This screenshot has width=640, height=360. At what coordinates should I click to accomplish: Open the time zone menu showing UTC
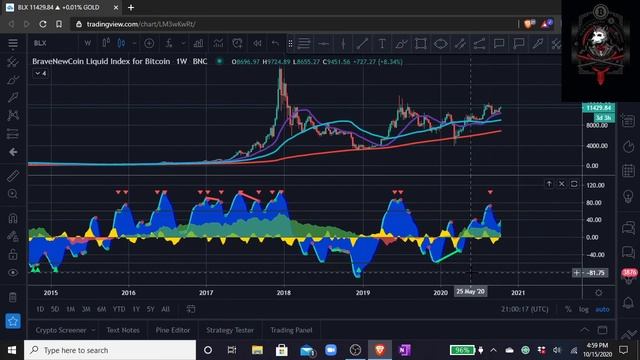[x=525, y=309]
